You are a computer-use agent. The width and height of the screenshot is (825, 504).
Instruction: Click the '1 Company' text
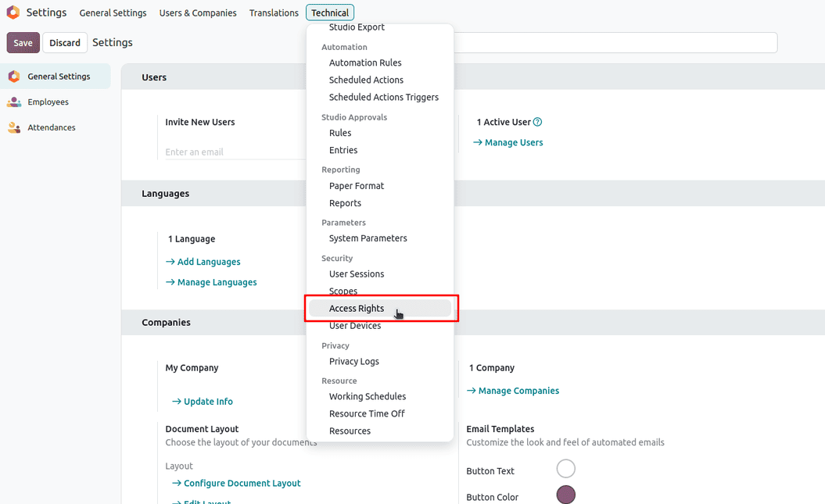coord(491,368)
